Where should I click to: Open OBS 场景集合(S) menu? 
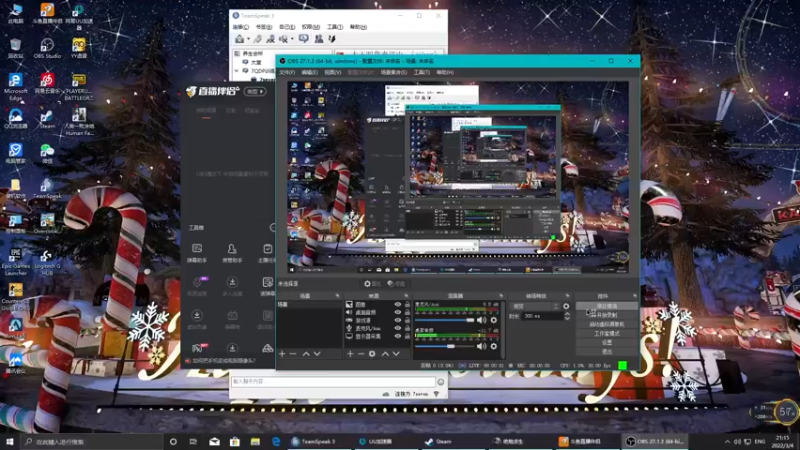click(x=393, y=72)
